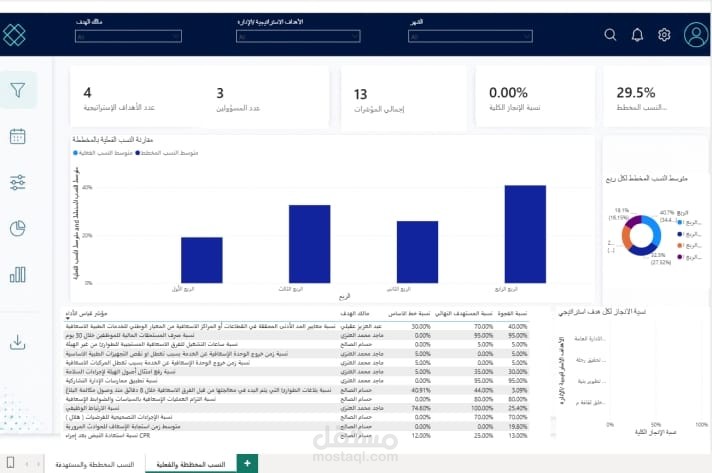Select table row متوسط زمن استجابة الإسعاف للحوادث المرورية
Image resolution: width=712 pixels, height=473 pixels.
click(x=297, y=426)
